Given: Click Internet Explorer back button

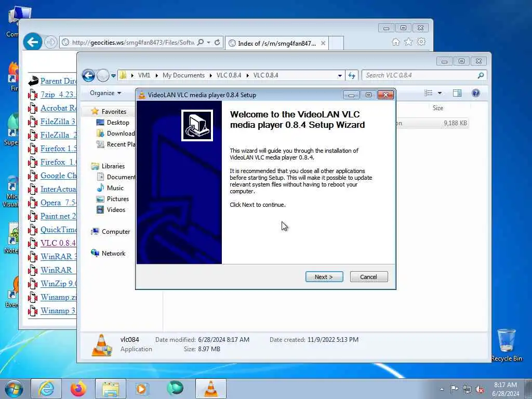Looking at the screenshot, I should click(33, 42).
